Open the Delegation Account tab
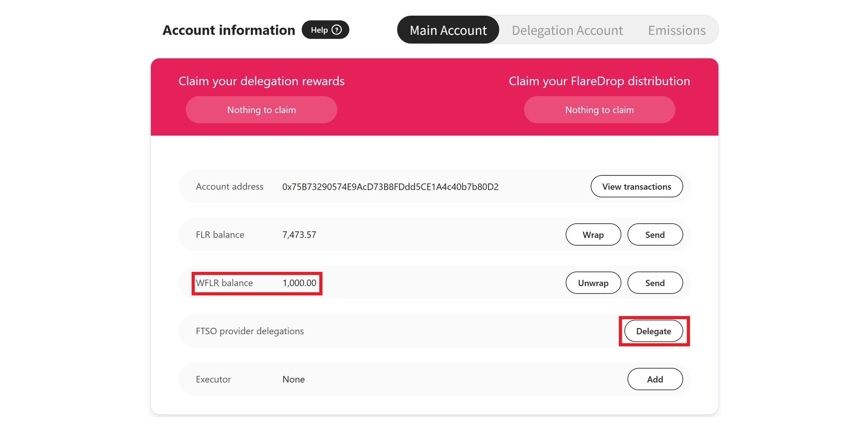Image resolution: width=868 pixels, height=430 pixels. pos(567,30)
